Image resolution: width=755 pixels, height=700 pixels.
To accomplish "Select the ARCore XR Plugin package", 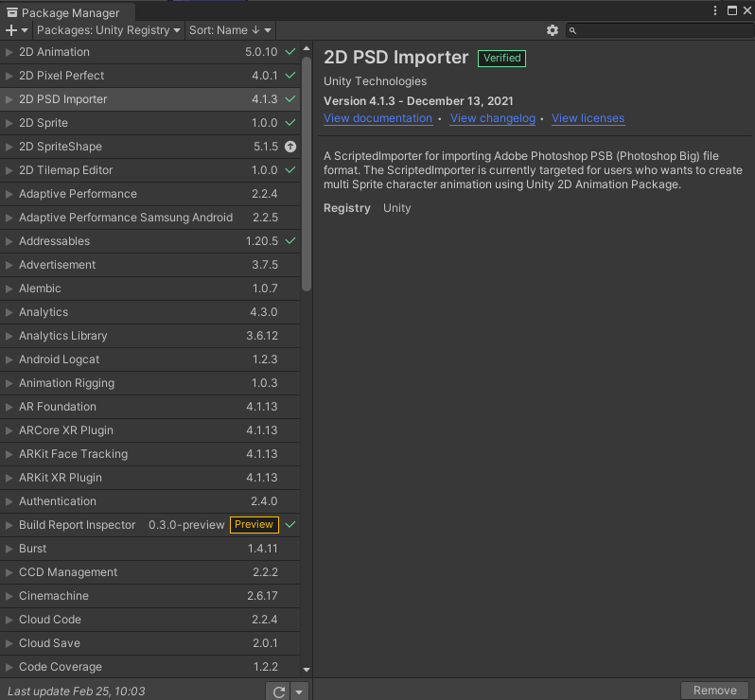I will point(149,430).
